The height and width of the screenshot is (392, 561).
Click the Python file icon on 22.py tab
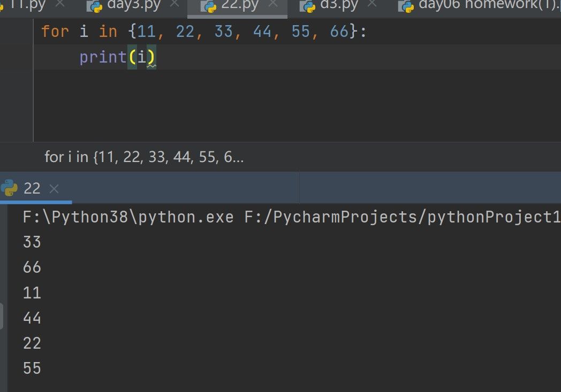[208, 6]
